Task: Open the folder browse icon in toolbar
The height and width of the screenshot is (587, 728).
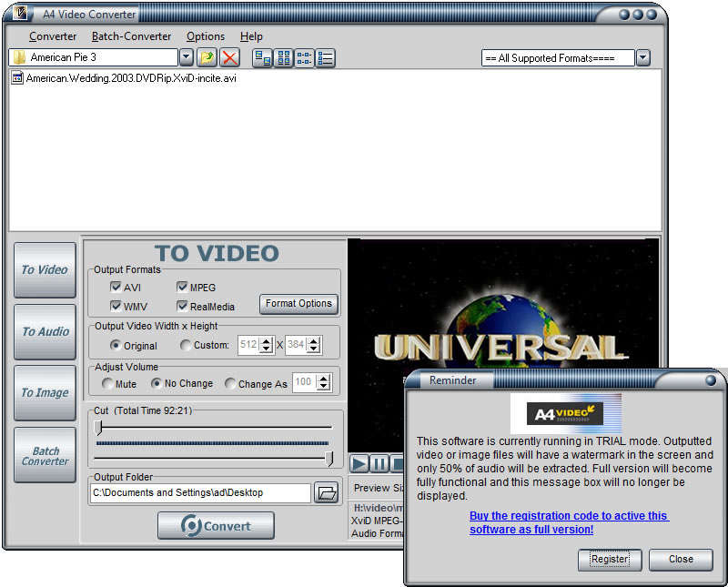Action: click(x=207, y=57)
